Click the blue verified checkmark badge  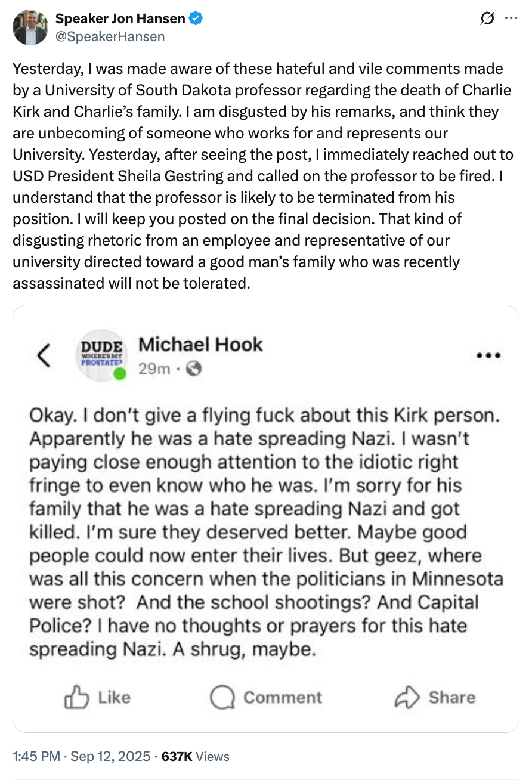coord(196,19)
